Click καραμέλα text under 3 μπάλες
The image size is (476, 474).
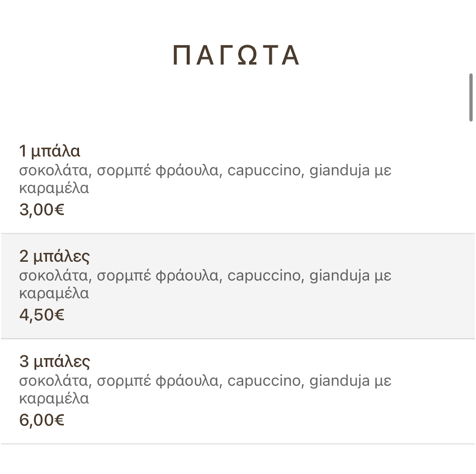[x=54, y=398]
